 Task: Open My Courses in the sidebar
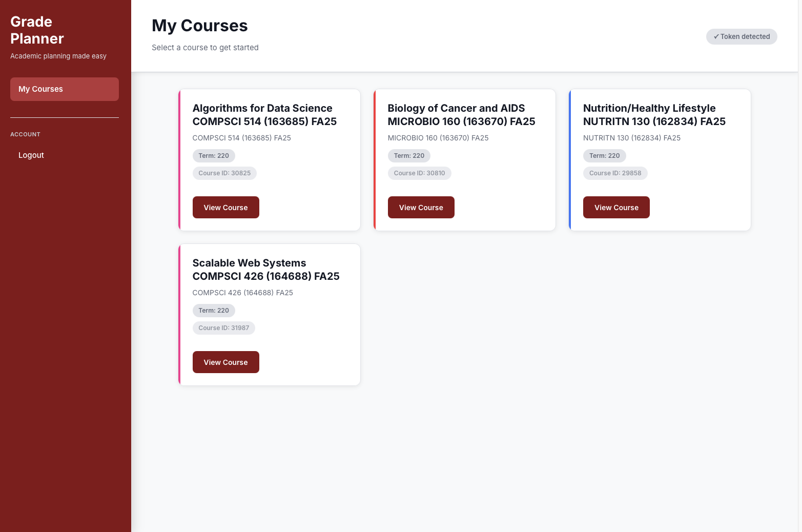[x=65, y=89]
